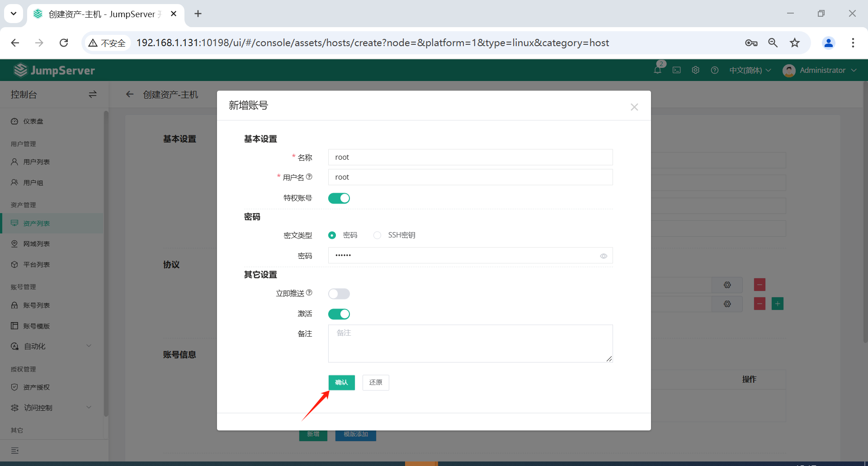This screenshot has width=868, height=466.
Task: Open 用户列表 in the sidebar
Action: tap(52, 162)
